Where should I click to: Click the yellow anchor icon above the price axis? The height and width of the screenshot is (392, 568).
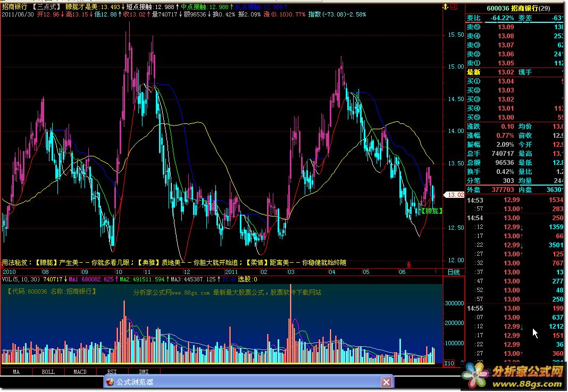(446, 6)
